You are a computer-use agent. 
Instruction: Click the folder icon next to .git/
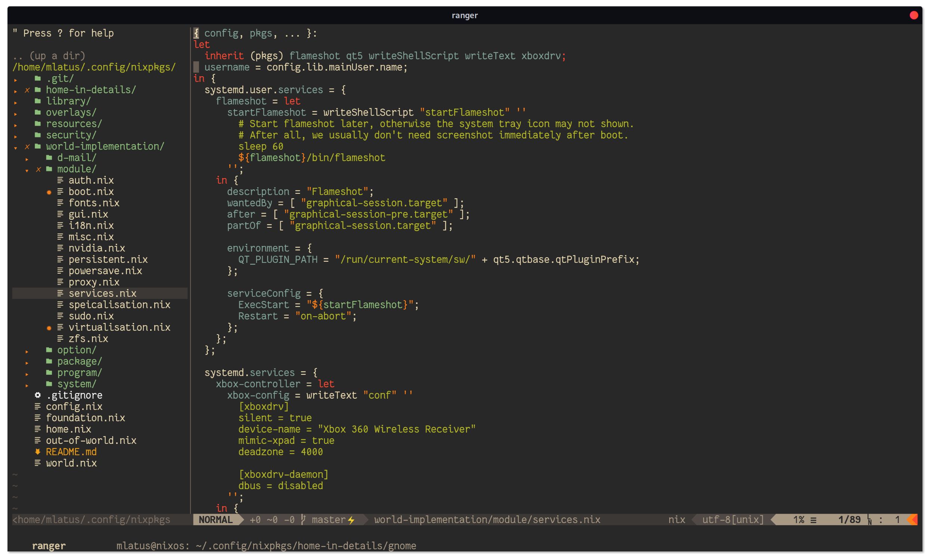38,78
